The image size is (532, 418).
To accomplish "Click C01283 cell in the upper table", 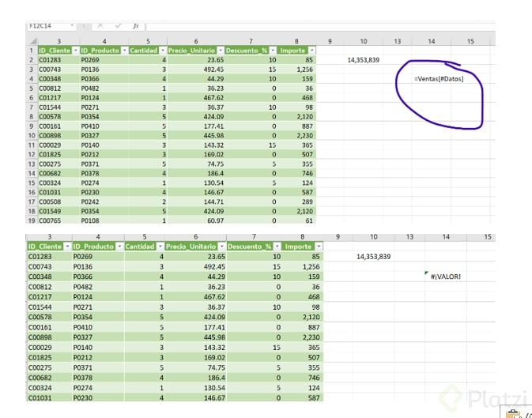I will 58,60.
